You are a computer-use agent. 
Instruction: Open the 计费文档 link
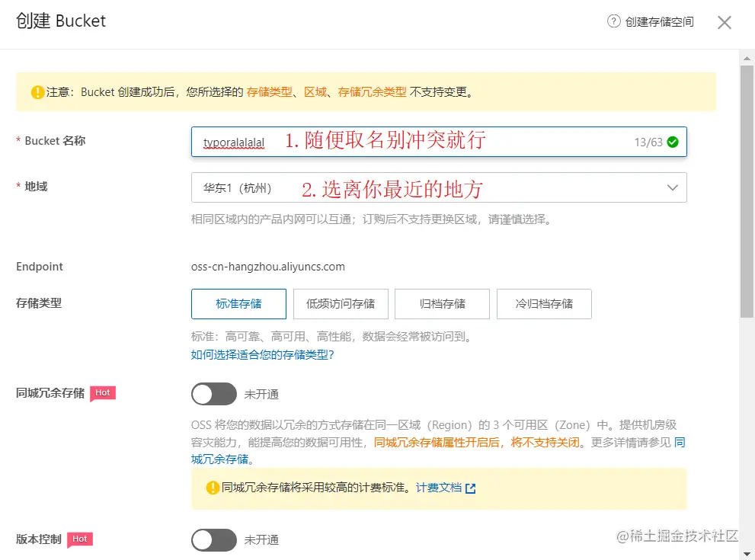coord(439,488)
